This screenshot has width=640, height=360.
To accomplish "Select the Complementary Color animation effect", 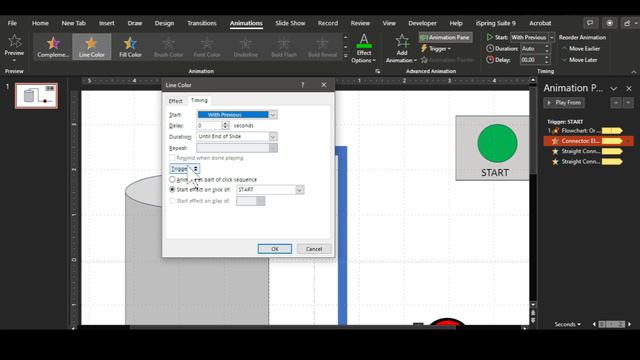I will 53,47.
